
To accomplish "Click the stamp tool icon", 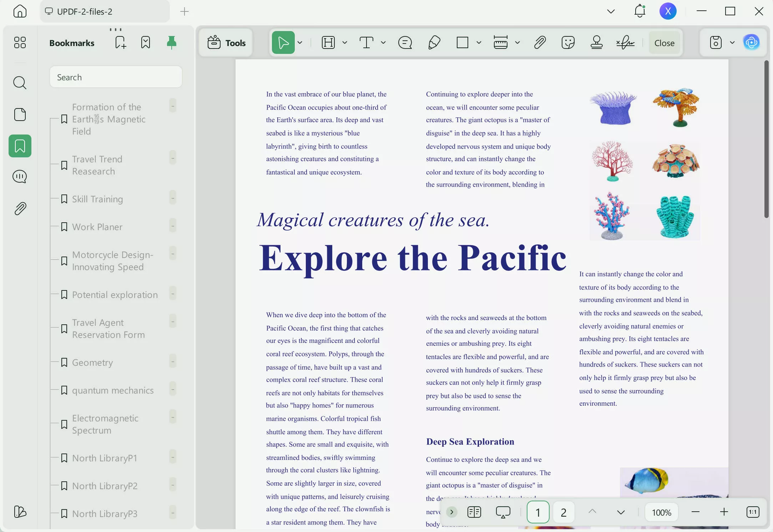I will click(x=596, y=43).
